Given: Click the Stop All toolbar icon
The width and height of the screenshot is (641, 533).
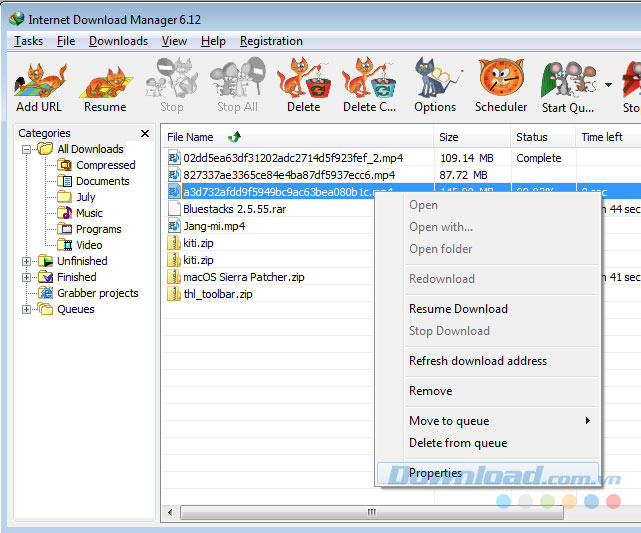Looking at the screenshot, I should tap(238, 86).
